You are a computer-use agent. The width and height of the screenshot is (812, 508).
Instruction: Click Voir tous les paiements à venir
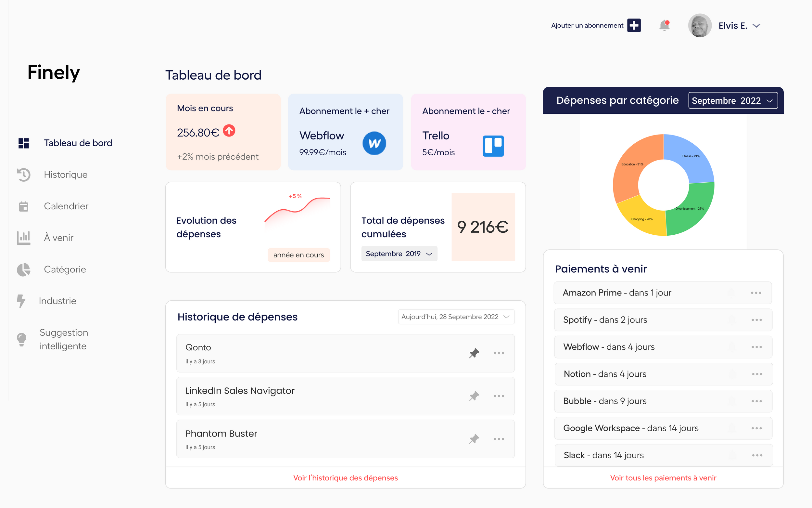[x=663, y=477]
